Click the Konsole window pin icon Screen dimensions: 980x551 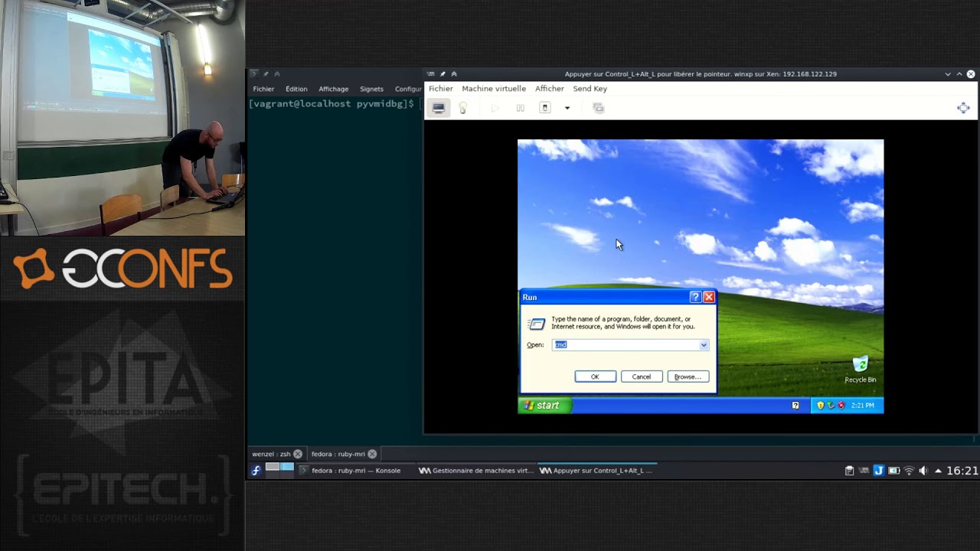click(x=266, y=74)
